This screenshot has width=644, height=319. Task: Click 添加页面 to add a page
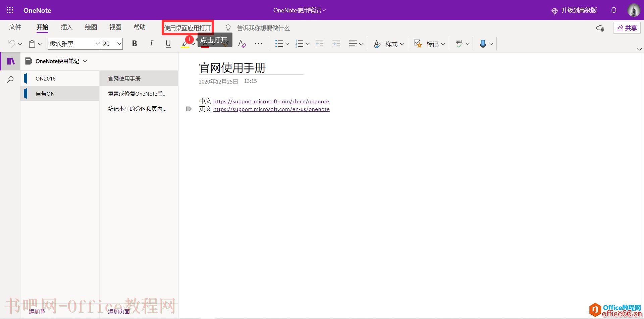[x=119, y=312]
